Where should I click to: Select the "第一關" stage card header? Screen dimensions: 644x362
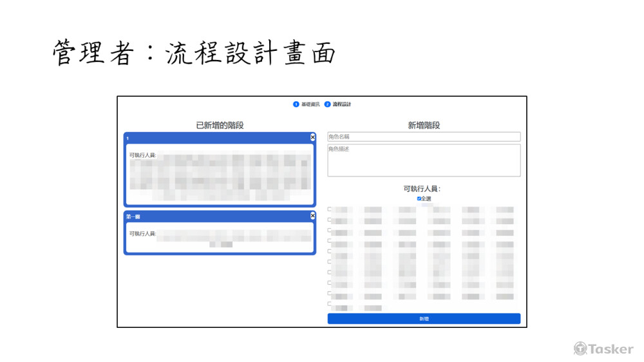[220, 216]
